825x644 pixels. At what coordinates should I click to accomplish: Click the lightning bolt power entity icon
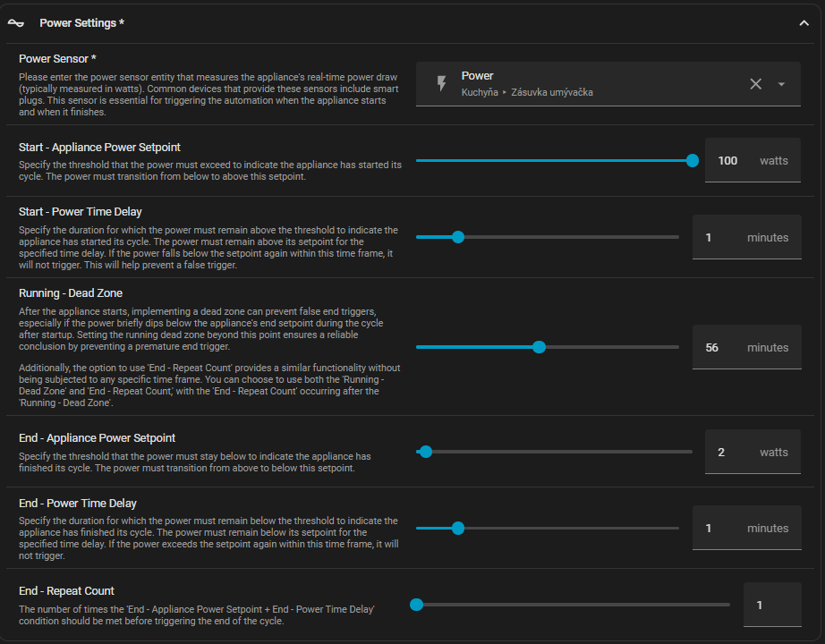click(x=440, y=83)
